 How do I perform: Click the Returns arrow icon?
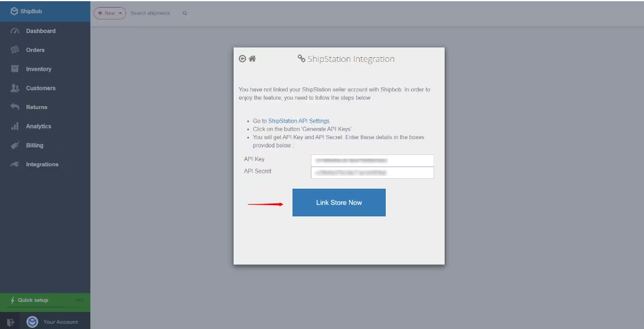[15, 107]
